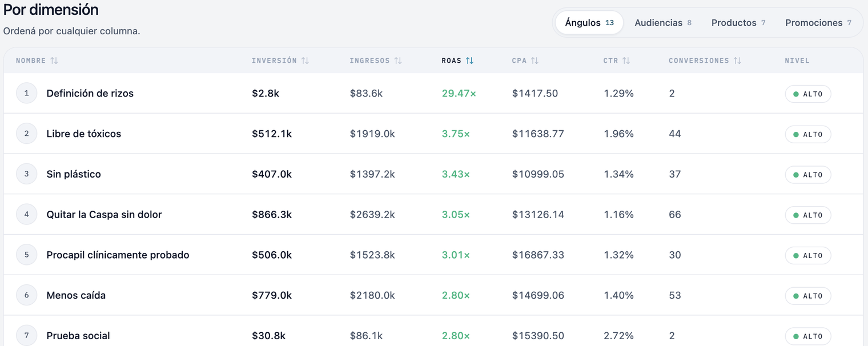Click the 3.01× ROAS value

(456, 255)
